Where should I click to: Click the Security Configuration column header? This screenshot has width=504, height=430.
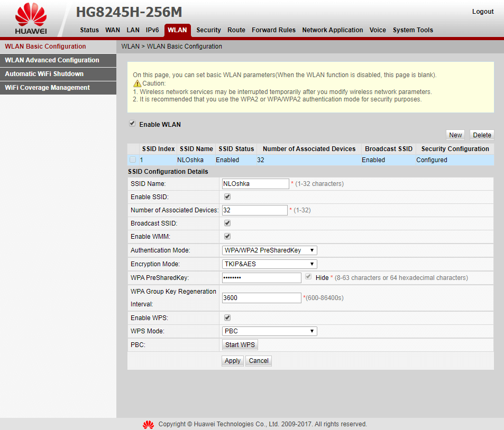tap(455, 149)
